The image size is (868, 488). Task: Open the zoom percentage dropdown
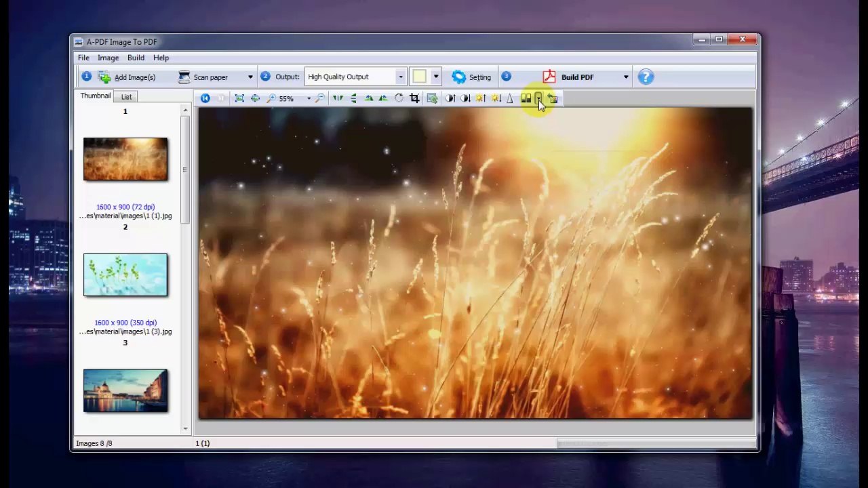click(309, 99)
